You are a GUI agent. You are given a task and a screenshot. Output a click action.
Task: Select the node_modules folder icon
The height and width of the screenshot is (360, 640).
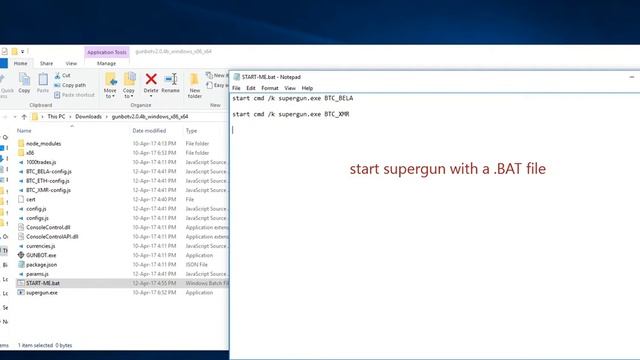tap(21, 144)
